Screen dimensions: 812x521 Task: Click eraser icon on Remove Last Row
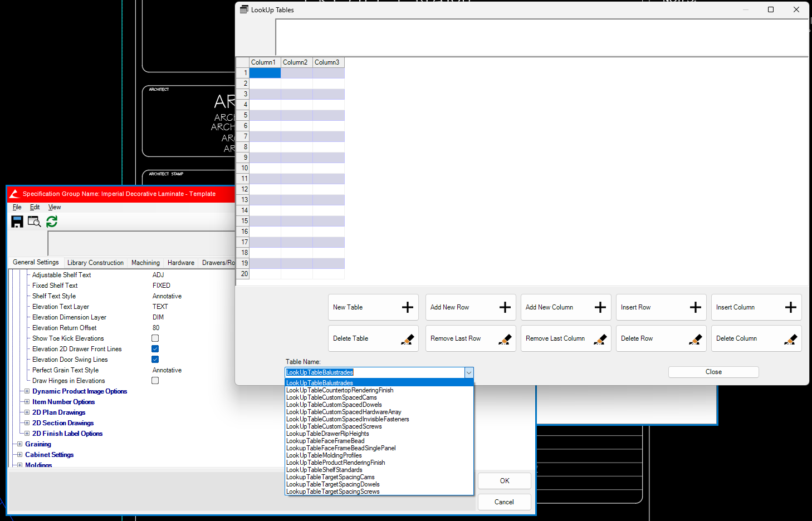pos(505,339)
